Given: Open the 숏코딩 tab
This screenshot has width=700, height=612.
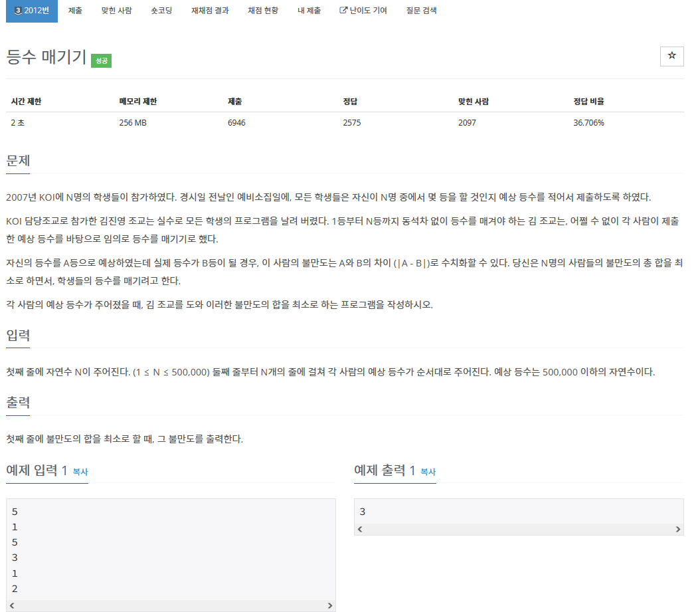Looking at the screenshot, I should click(x=161, y=11).
